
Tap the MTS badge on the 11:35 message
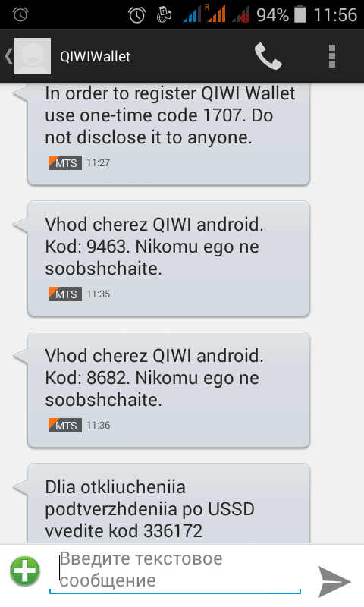click(x=65, y=294)
